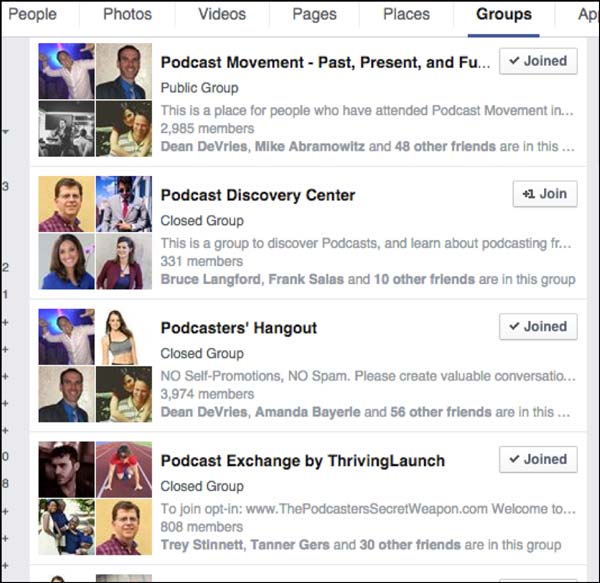Click Podcast Discovery Center man in gray suit thumbnail
Image resolution: width=600 pixels, height=583 pixels.
(x=124, y=204)
